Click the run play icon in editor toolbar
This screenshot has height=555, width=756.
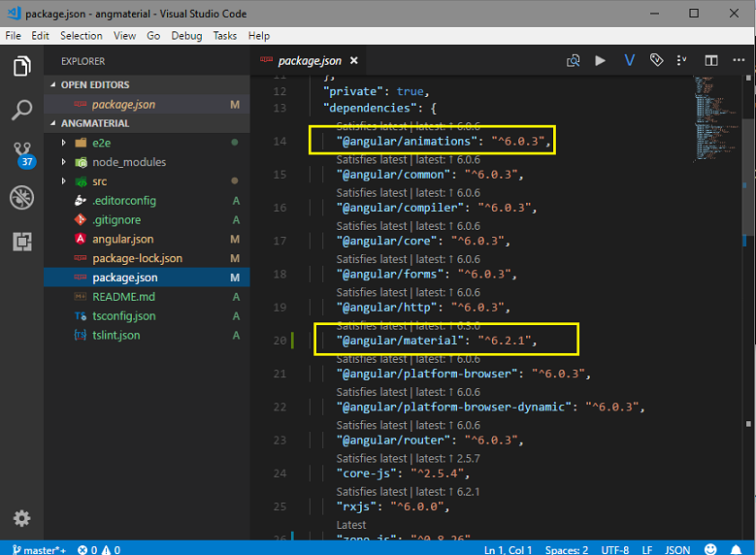coord(601,61)
